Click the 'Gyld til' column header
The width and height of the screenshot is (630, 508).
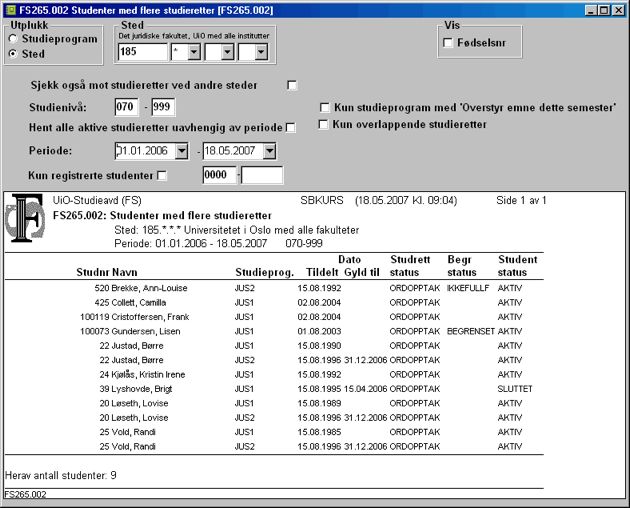tap(362, 272)
